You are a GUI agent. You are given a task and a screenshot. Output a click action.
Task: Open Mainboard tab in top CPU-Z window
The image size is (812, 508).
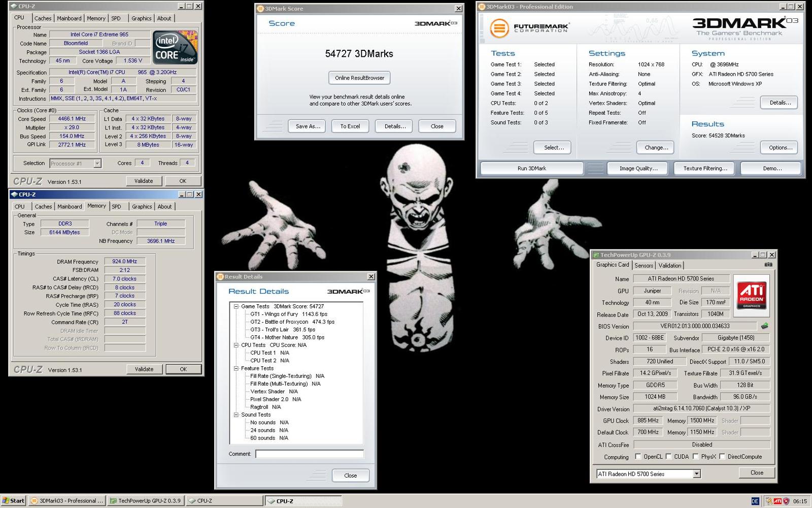coord(69,18)
